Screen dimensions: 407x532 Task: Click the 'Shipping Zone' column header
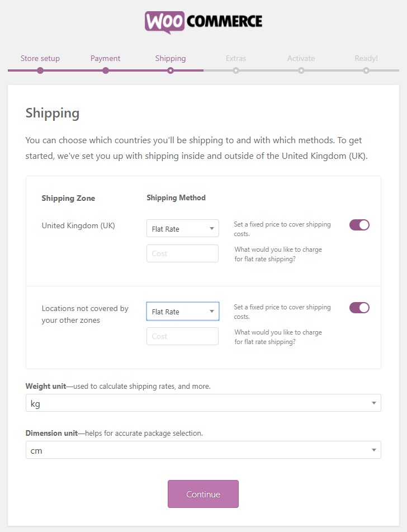(68, 198)
